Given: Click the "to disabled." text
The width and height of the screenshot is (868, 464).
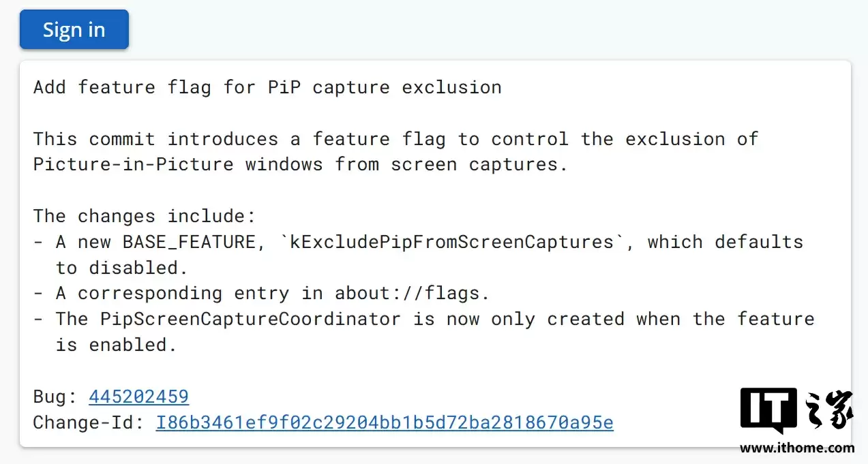Looking at the screenshot, I should coord(121,268).
